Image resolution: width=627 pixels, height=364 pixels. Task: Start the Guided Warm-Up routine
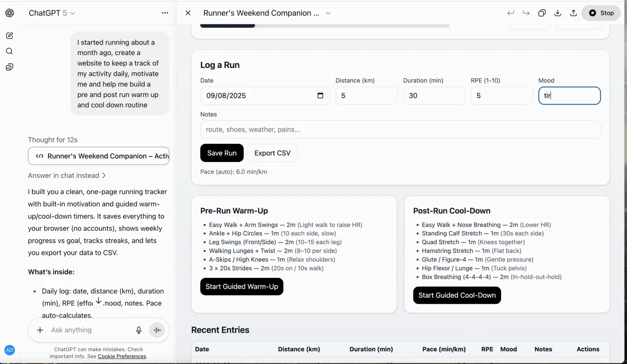coord(241,287)
